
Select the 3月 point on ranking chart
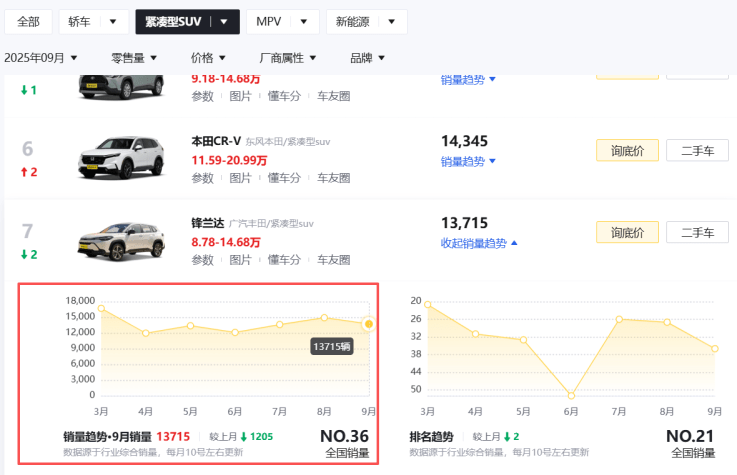click(x=428, y=304)
